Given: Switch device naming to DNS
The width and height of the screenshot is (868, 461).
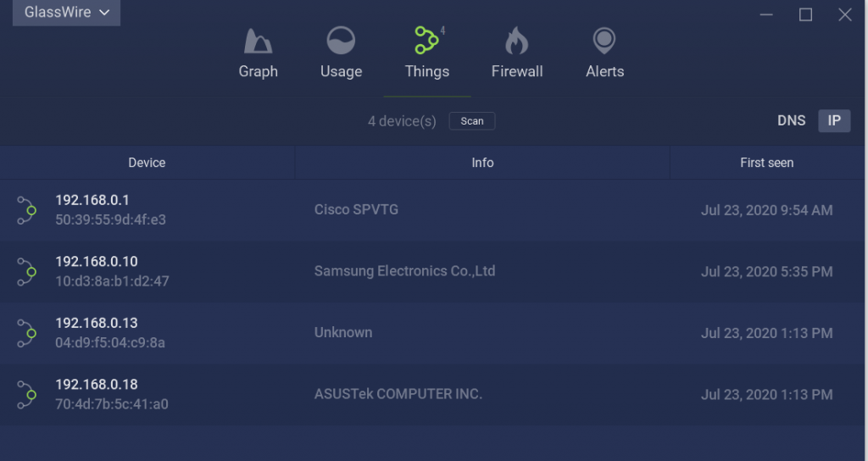Looking at the screenshot, I should [791, 120].
